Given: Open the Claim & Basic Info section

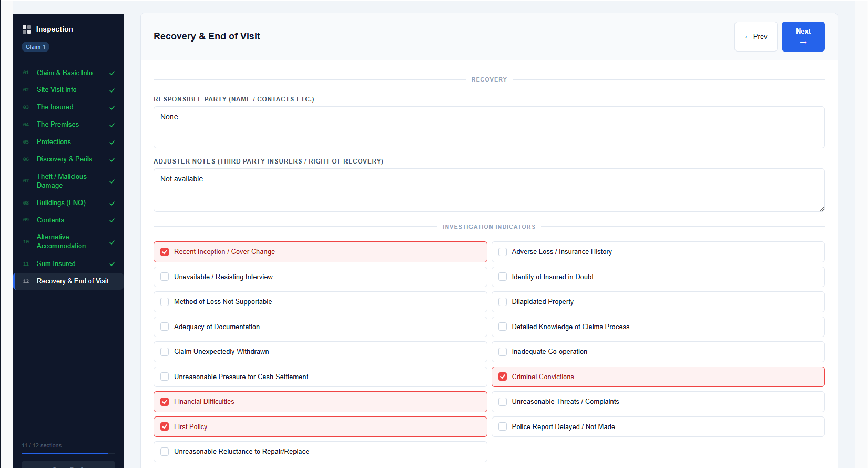Looking at the screenshot, I should click(68, 73).
